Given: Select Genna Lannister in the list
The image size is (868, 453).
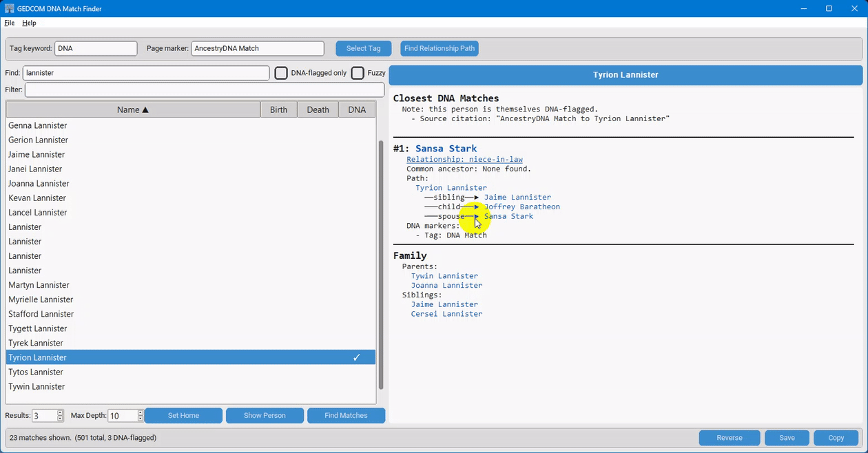Looking at the screenshot, I should pyautogui.click(x=191, y=125).
